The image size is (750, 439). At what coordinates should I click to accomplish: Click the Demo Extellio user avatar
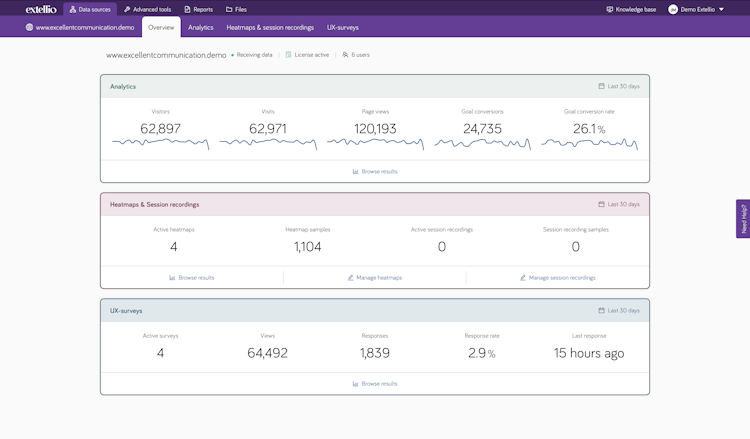(673, 9)
